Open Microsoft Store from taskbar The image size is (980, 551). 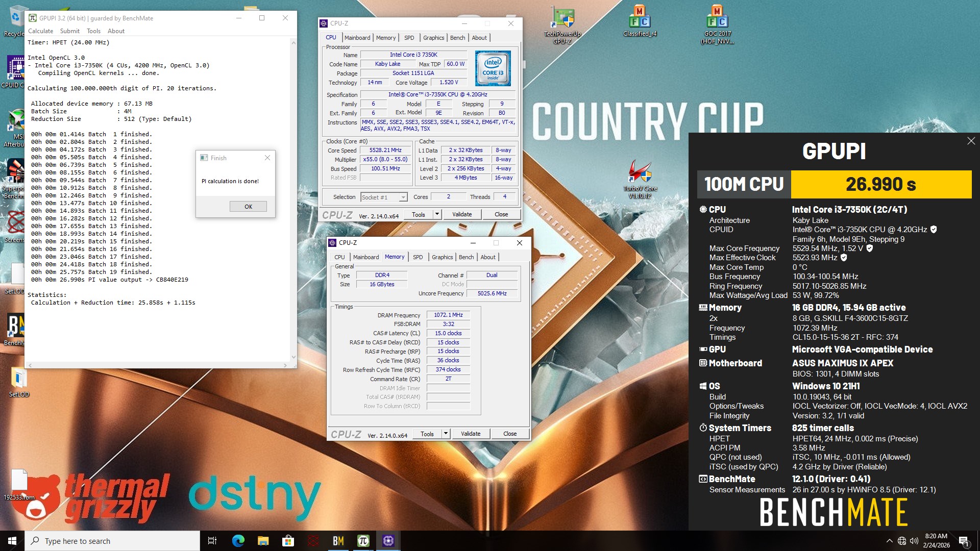288,541
